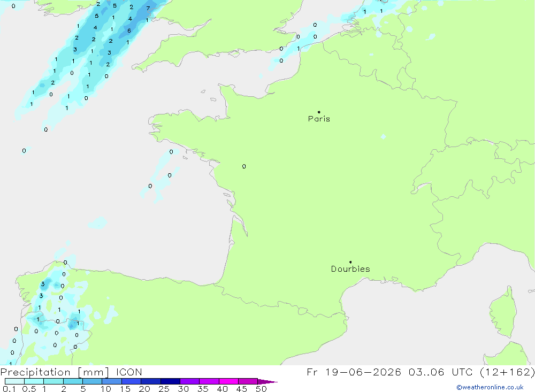Select the black dot marker above Paris
Image resolution: width=535 pixels, height=392 pixels.
[319, 112]
